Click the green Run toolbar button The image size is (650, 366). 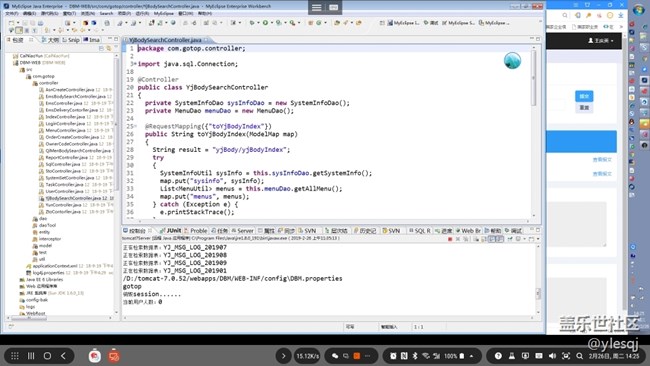(265, 23)
